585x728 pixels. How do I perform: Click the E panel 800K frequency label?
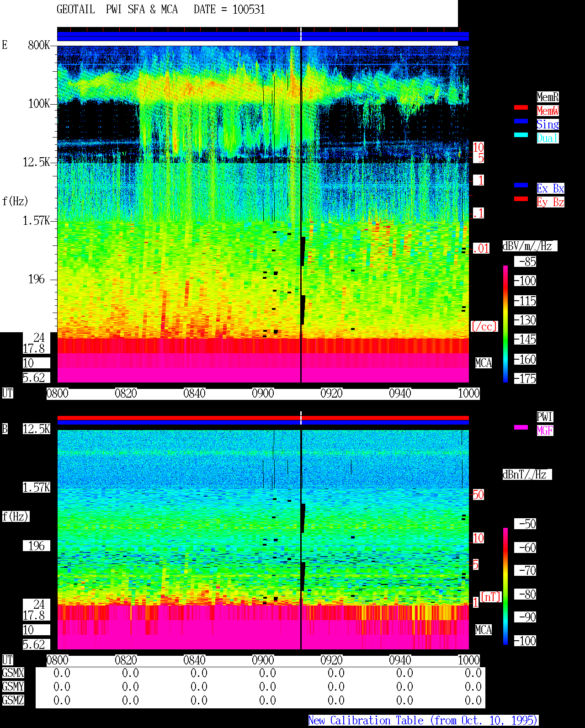[x=39, y=45]
